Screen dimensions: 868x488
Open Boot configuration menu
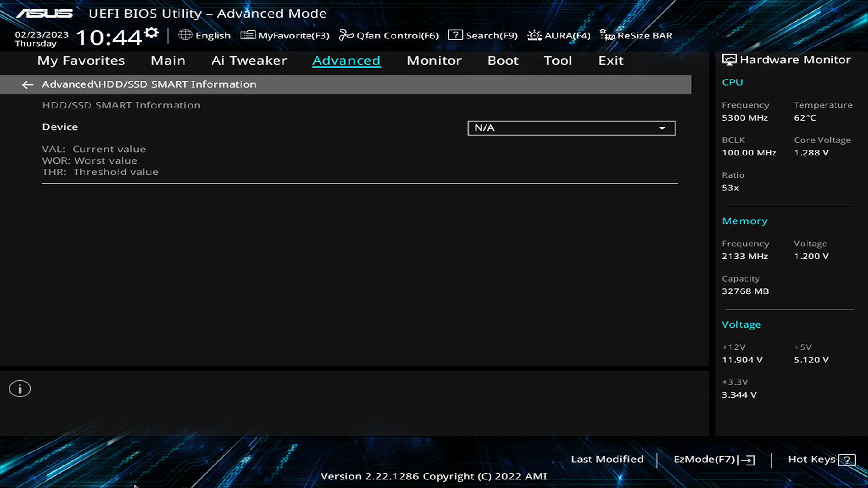(x=503, y=60)
